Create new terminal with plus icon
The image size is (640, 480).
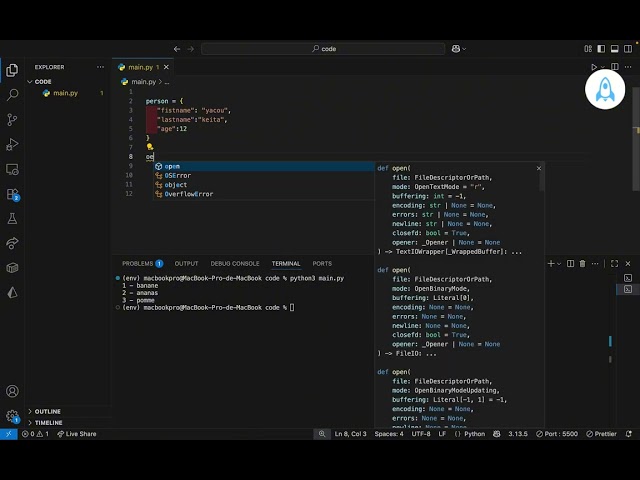pyautogui.click(x=551, y=264)
